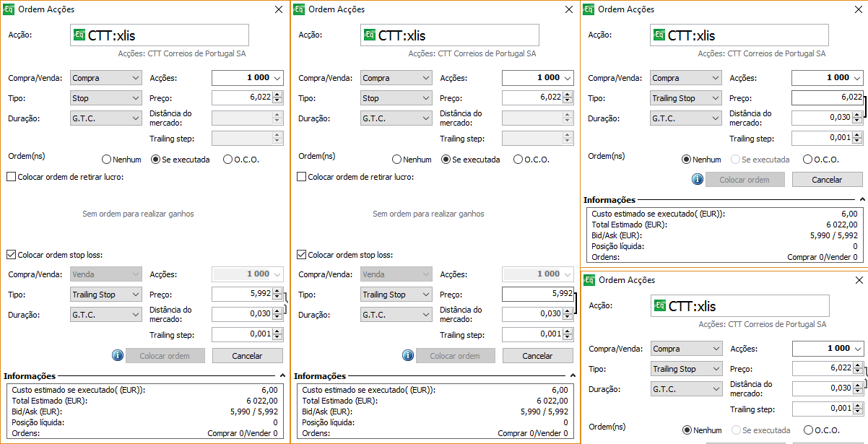Click the Eq title bar icon of the bottom-right window
This screenshot has width=868, height=444.
tap(589, 279)
